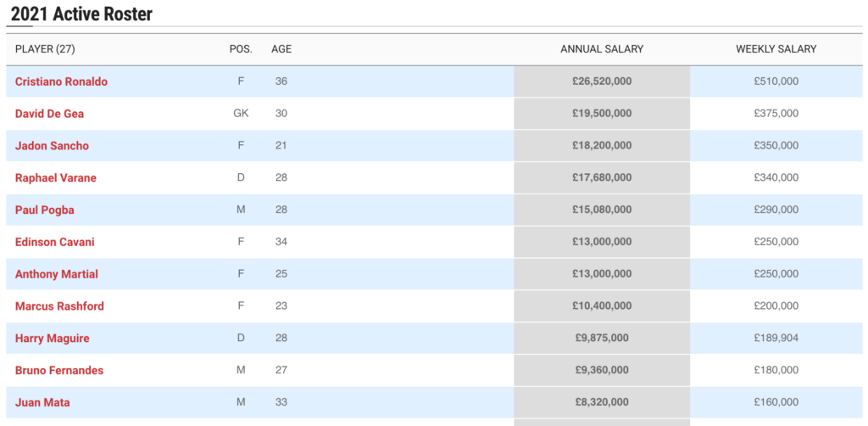Viewport: 868px width, 426px height.
Task: Sort by the Annual Salary header
Action: [x=602, y=49]
